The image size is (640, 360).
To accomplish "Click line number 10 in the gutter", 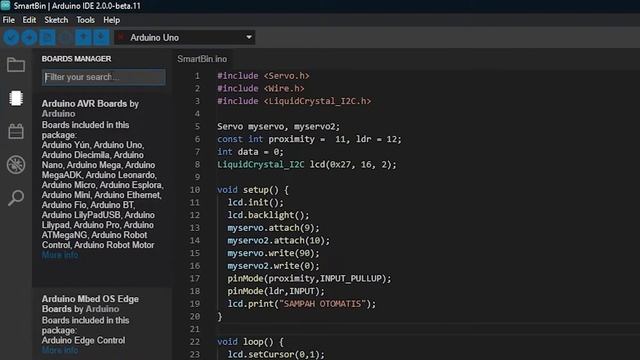I will [x=195, y=189].
